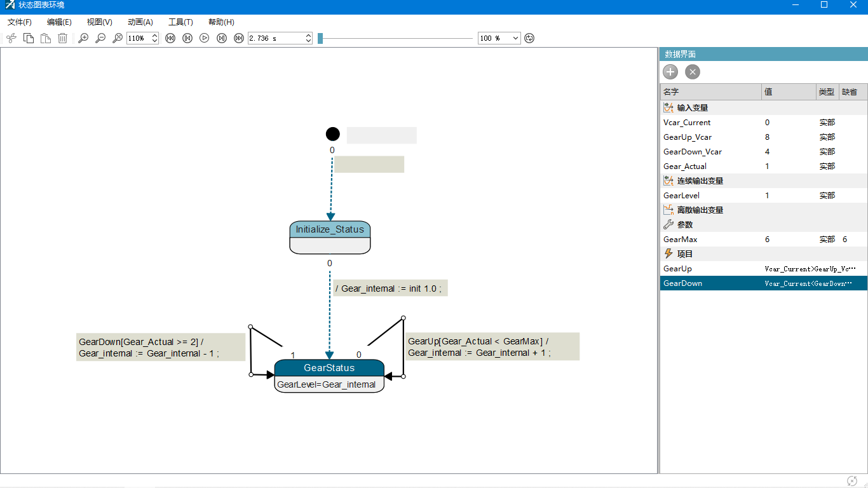Click the reset zoom magnifier icon
Viewport: 868px width, 488px height.
coord(117,38)
